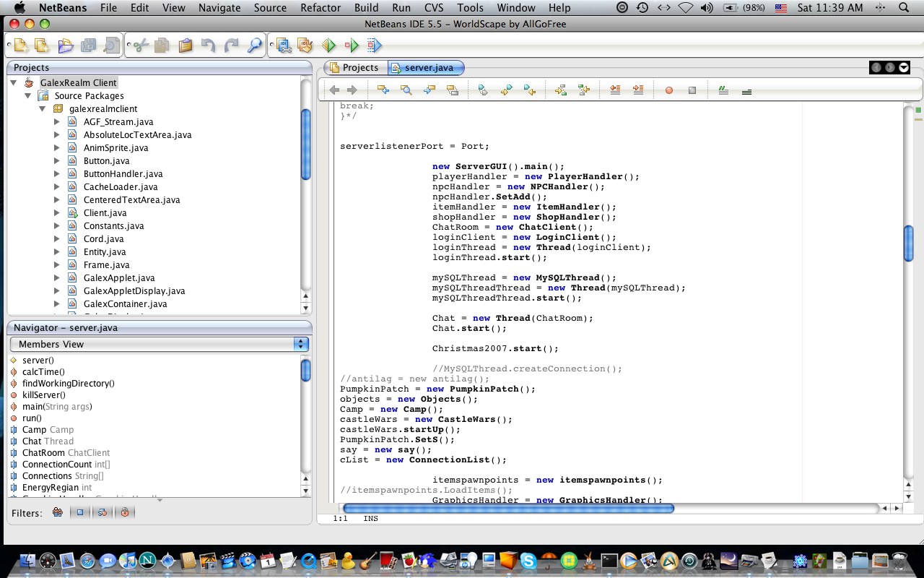Collapse the GalexRealm Client project node

click(x=14, y=83)
